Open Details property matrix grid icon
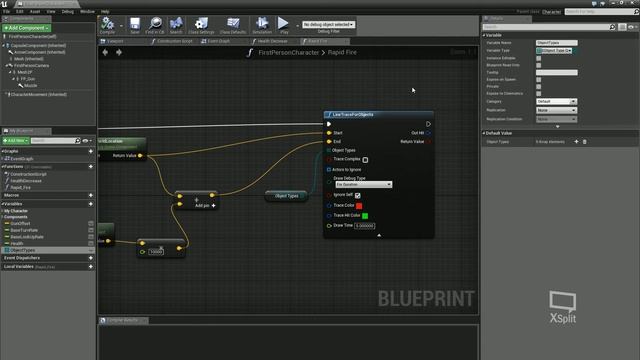 tap(622, 27)
